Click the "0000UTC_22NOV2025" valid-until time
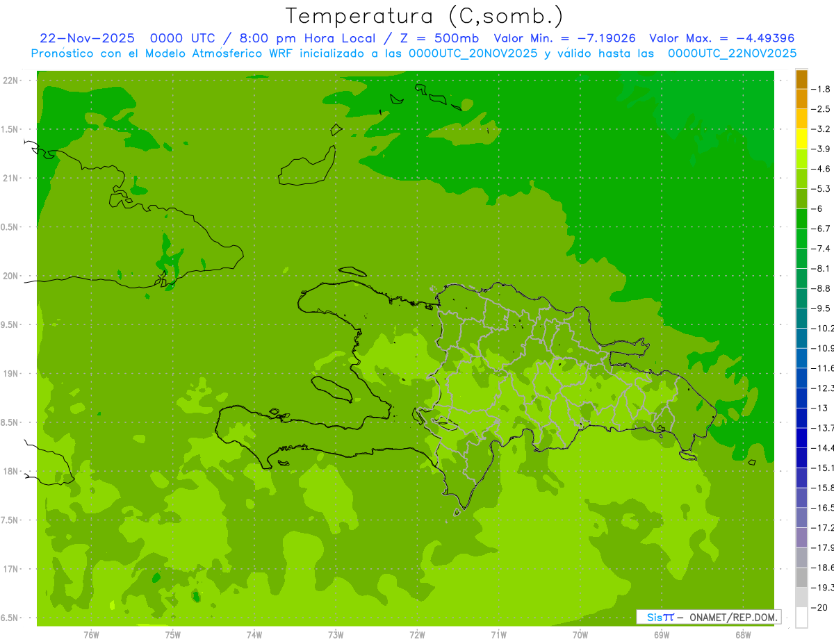Image resolution: width=834 pixels, height=644 pixels. 732,53
